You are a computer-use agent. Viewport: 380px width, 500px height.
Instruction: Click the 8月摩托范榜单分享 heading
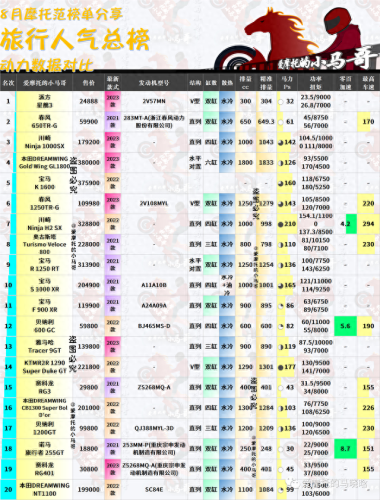pos(61,14)
